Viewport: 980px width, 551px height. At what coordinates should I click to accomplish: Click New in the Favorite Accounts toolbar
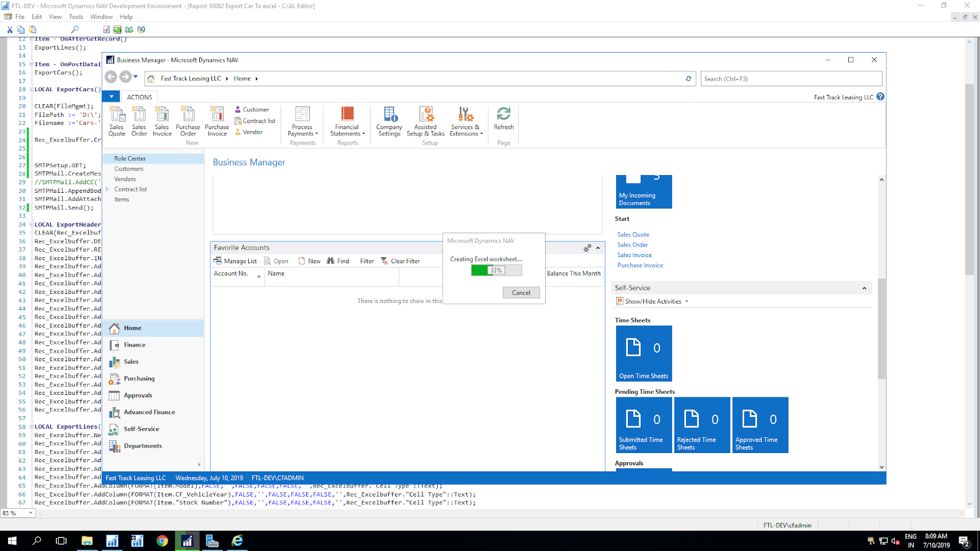pyautogui.click(x=309, y=261)
